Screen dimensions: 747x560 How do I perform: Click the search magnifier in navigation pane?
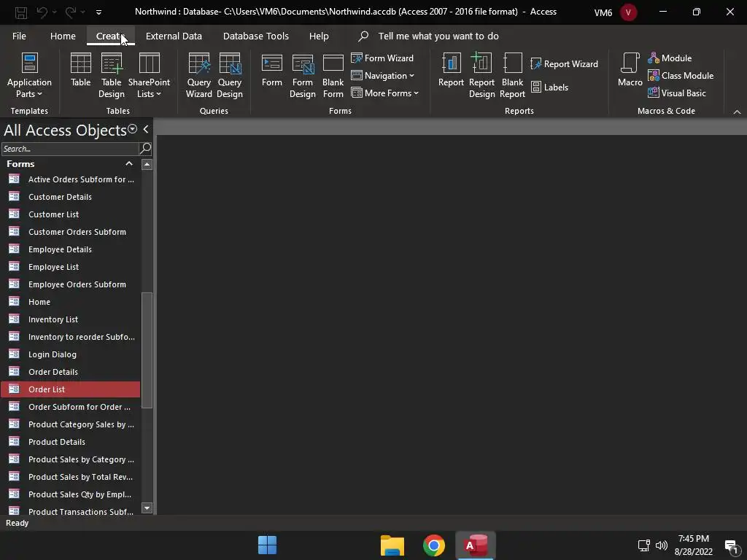click(145, 149)
